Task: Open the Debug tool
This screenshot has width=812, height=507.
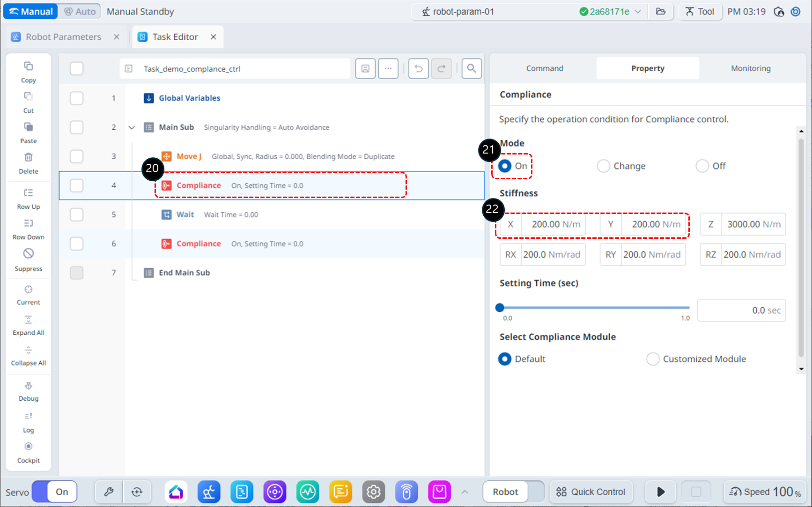Action: [x=28, y=386]
